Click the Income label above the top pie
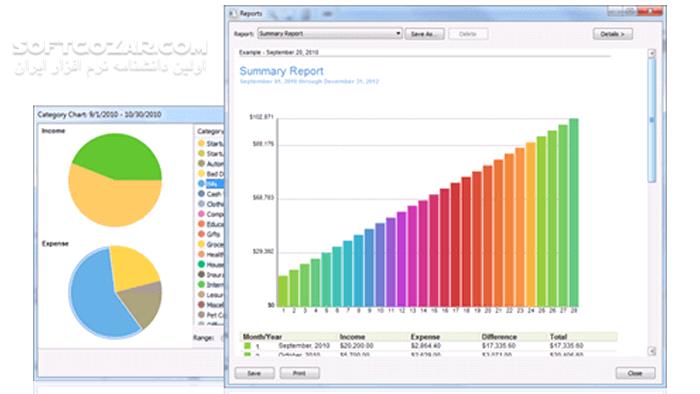Viewport: 700px width, 394px height. pyautogui.click(x=53, y=131)
